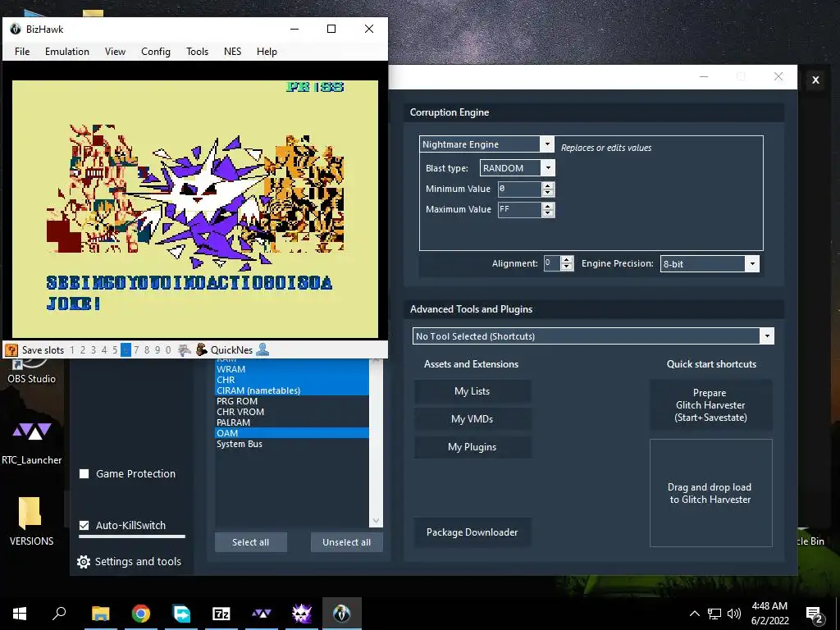The image size is (840, 630).
Task: Open the BizHawk File menu
Action: coord(22,52)
